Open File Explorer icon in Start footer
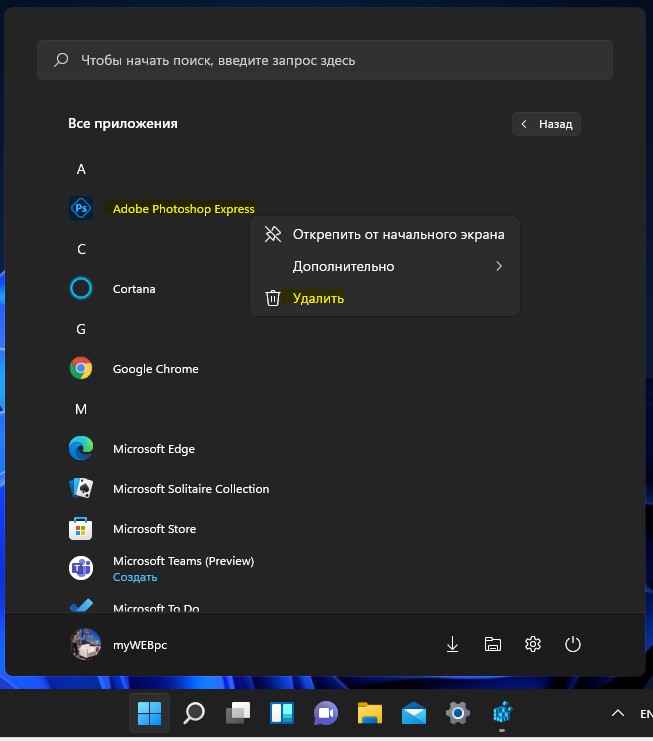This screenshot has height=741, width=653. coord(492,644)
